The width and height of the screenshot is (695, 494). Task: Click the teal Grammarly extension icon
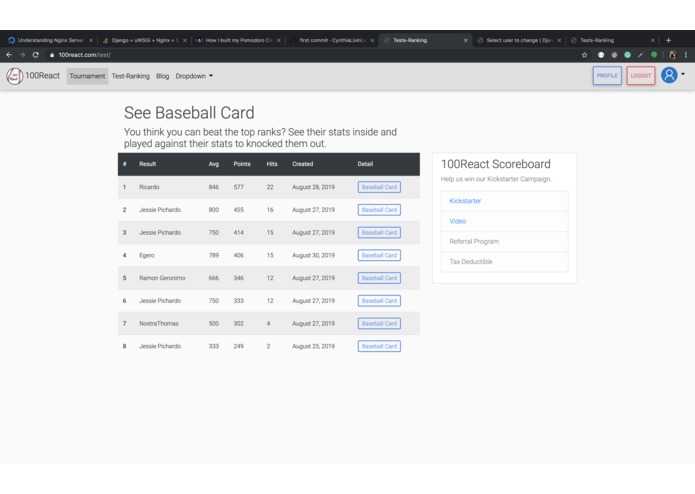(x=627, y=55)
